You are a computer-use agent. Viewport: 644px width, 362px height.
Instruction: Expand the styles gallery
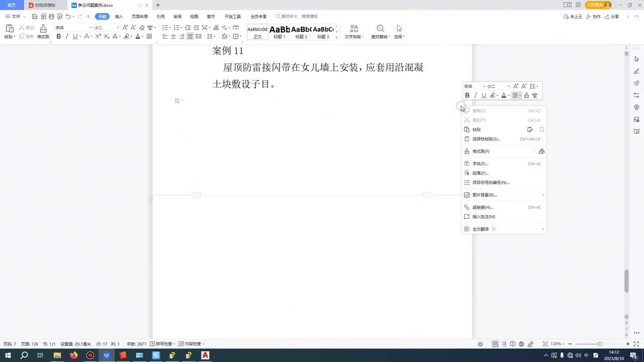click(x=337, y=37)
